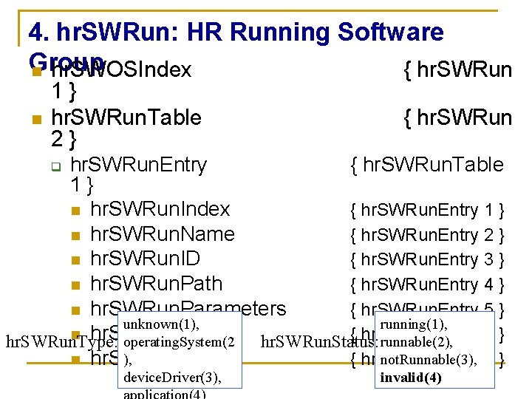Click deviceDriver(3) in the type box
The image size is (532, 399).
point(172,378)
